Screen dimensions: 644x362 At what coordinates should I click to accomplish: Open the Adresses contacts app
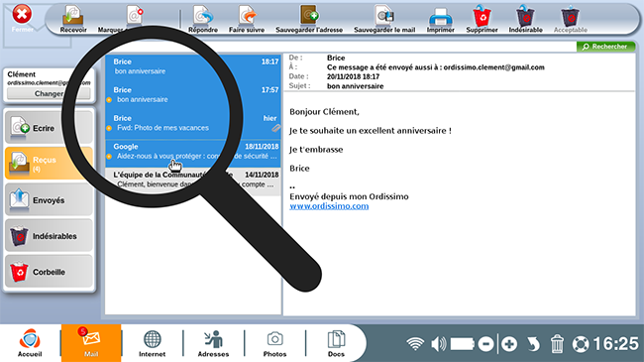(x=213, y=343)
